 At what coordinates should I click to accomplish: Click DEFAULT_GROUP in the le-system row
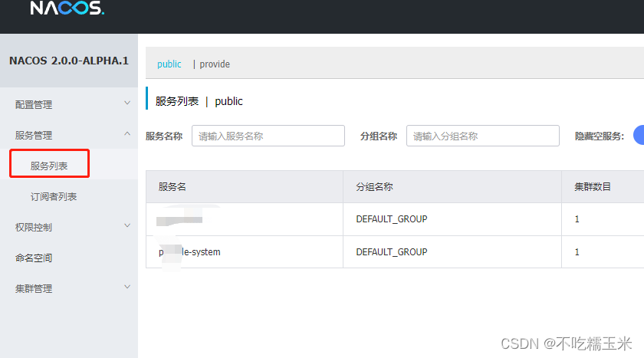pos(392,252)
